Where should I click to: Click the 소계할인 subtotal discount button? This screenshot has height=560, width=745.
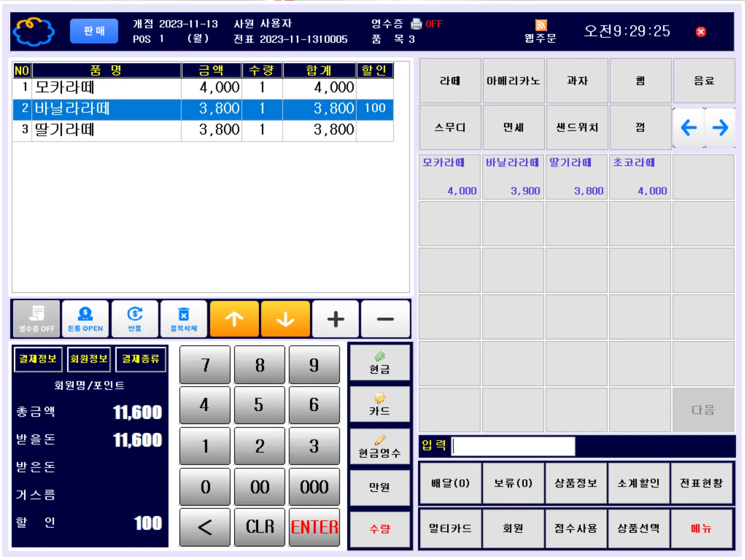coord(639,483)
